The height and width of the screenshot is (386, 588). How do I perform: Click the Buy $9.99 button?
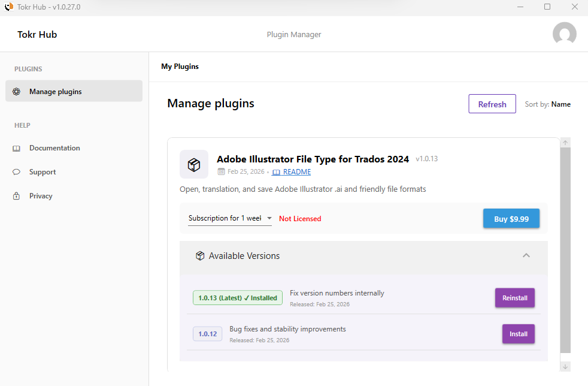(511, 219)
